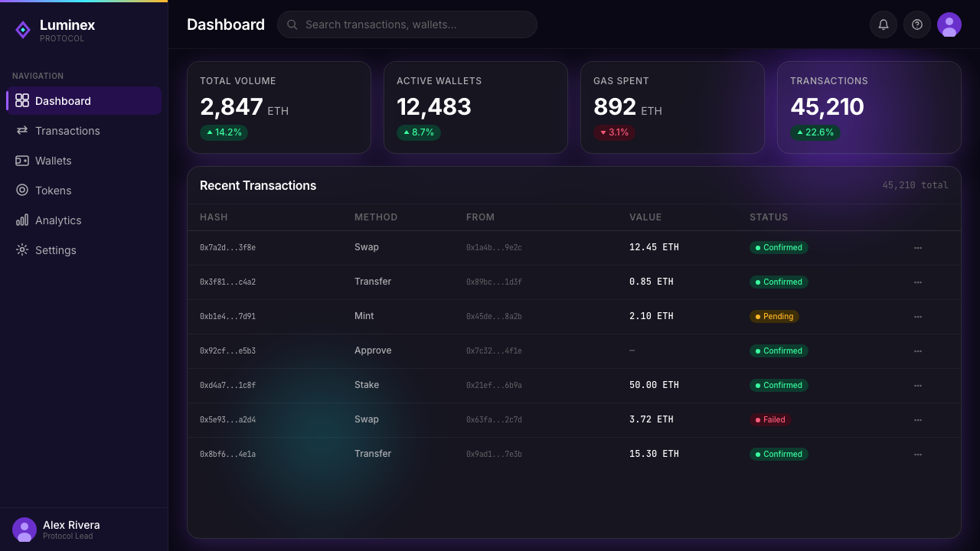Click hash 0xd4a7...1c8f

pos(227,386)
